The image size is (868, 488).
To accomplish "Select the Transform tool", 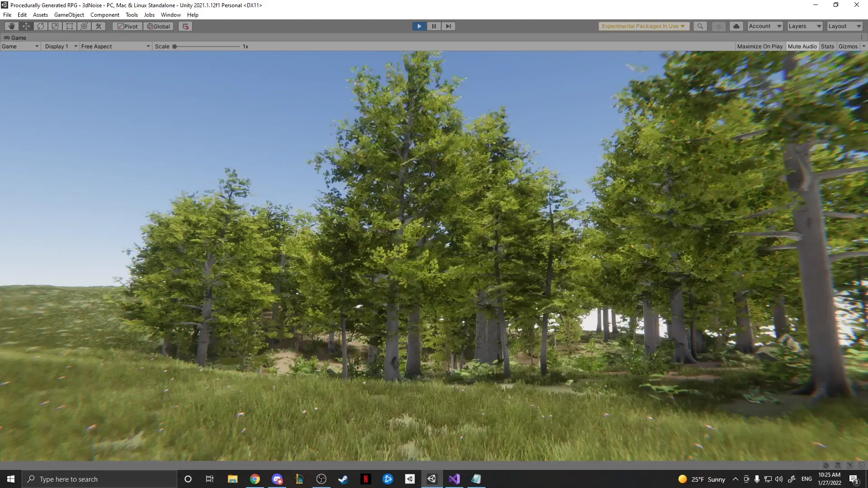I will [x=84, y=26].
